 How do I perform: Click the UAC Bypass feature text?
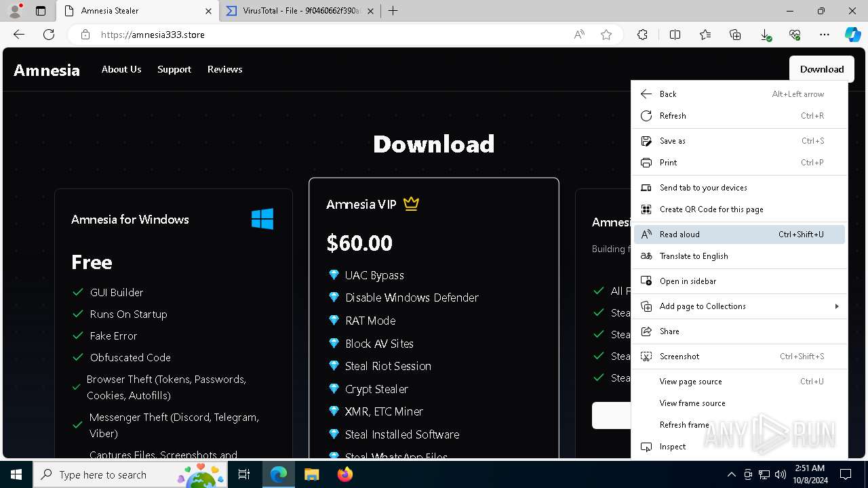[x=374, y=275]
